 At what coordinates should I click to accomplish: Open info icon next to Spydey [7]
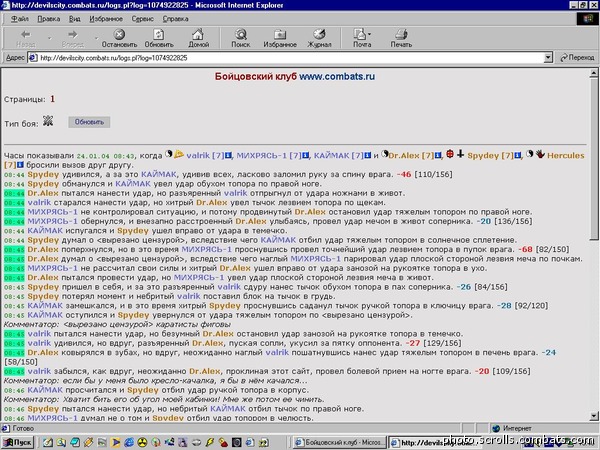[517, 155]
